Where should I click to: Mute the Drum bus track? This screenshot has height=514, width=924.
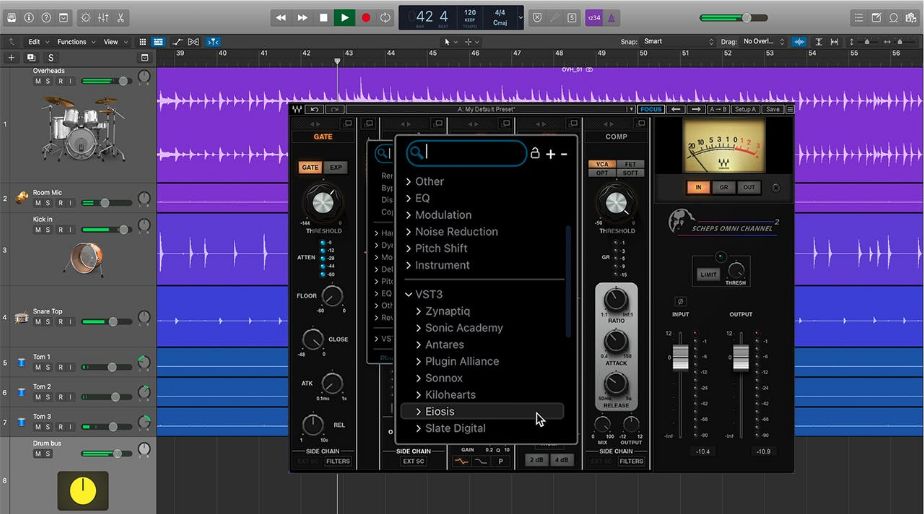[x=38, y=453]
